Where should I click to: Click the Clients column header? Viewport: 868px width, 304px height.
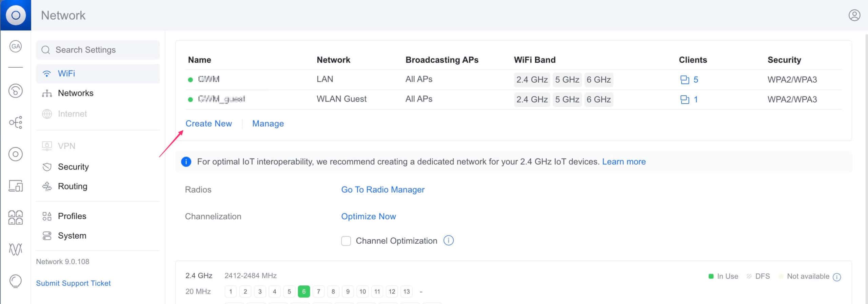(693, 60)
